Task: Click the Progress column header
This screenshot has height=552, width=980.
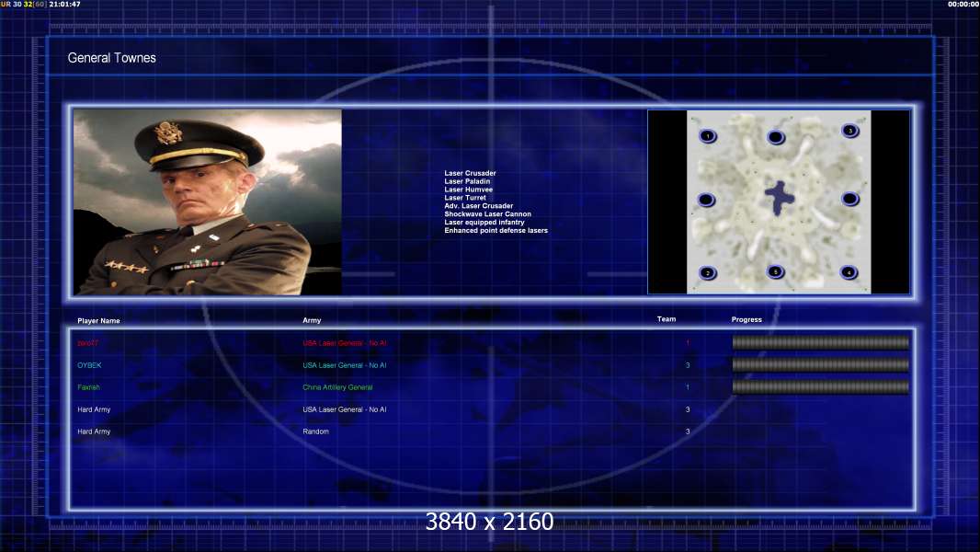Action: pyautogui.click(x=746, y=319)
